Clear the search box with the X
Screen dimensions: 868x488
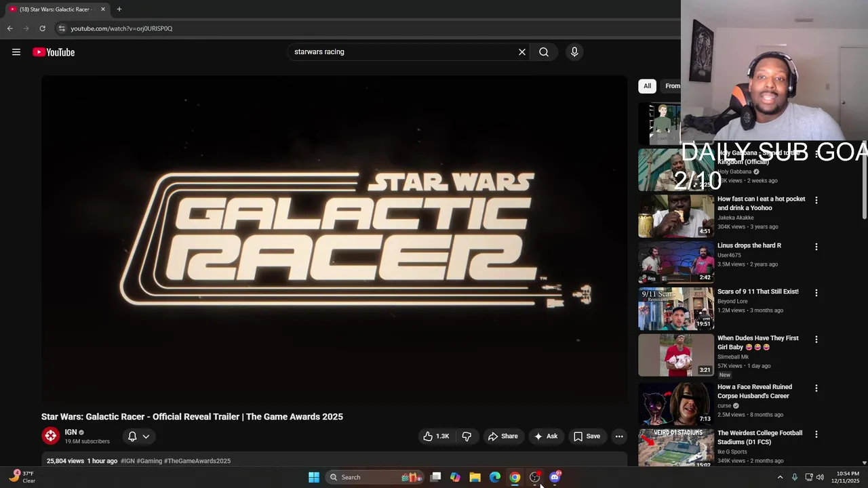point(522,52)
